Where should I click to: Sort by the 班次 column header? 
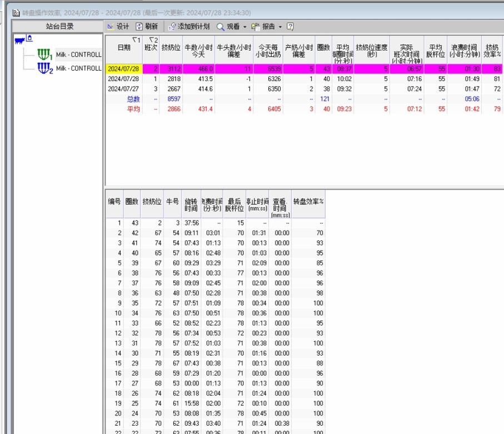pos(151,48)
